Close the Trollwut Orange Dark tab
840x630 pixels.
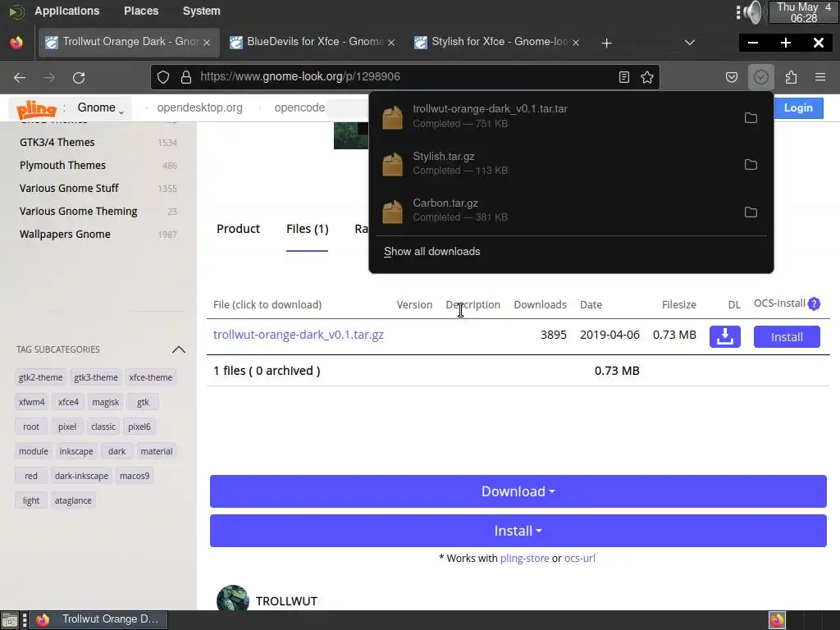pyautogui.click(x=207, y=43)
